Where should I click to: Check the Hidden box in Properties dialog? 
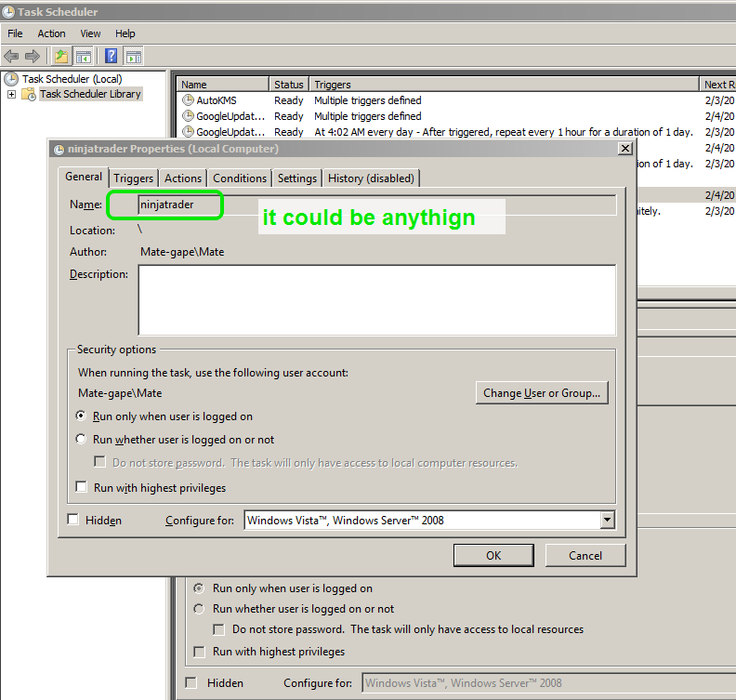pos(72,520)
